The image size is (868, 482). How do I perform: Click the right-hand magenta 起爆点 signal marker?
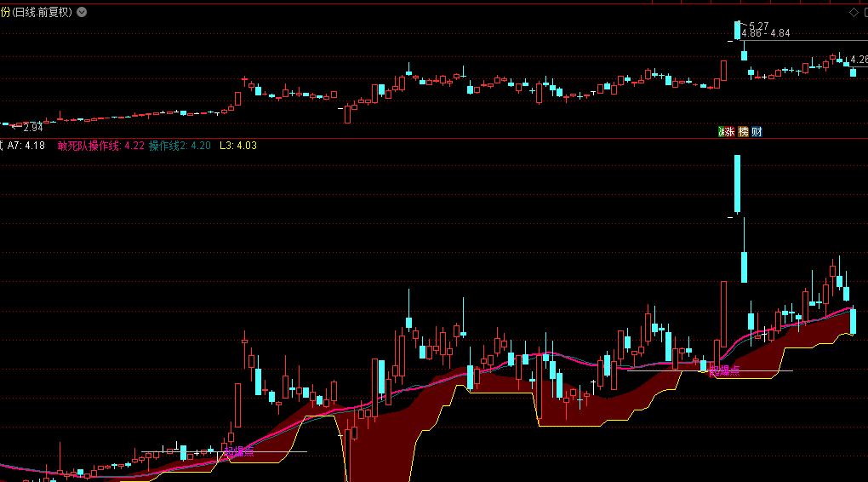(723, 370)
